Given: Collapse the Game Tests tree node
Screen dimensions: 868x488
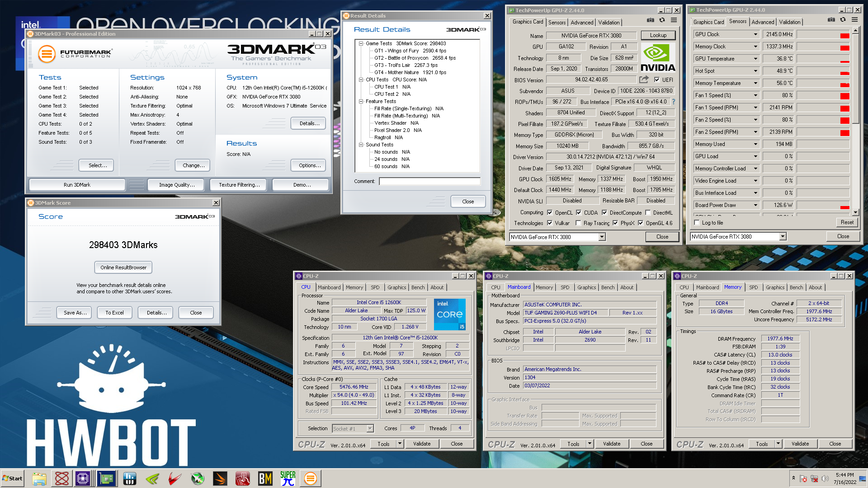Looking at the screenshot, I should 361,44.
